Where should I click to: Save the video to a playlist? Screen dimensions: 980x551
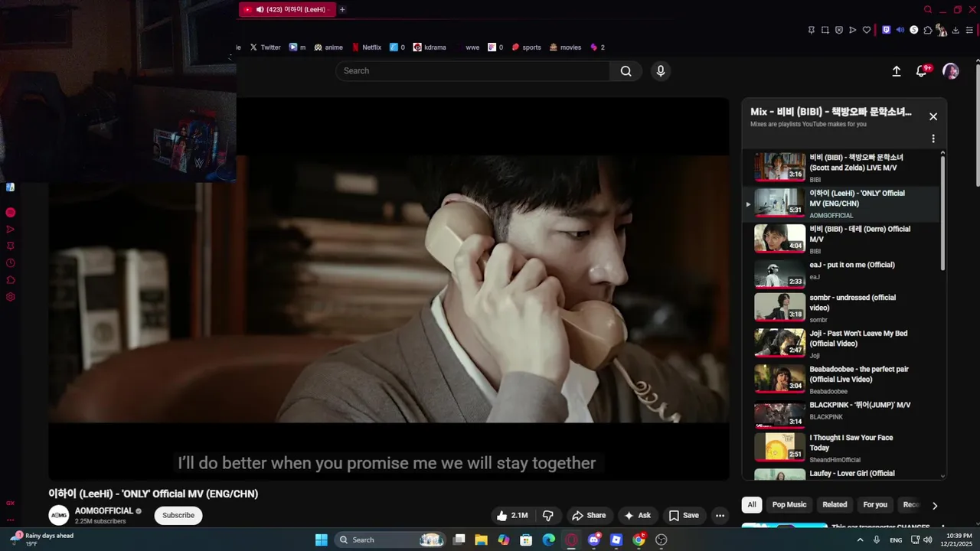(684, 516)
